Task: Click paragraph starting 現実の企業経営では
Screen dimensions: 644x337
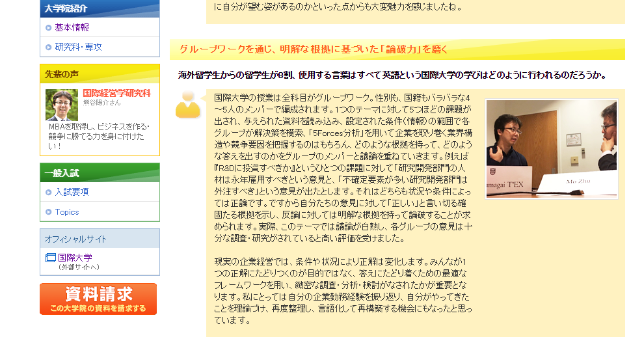Action: click(343, 291)
